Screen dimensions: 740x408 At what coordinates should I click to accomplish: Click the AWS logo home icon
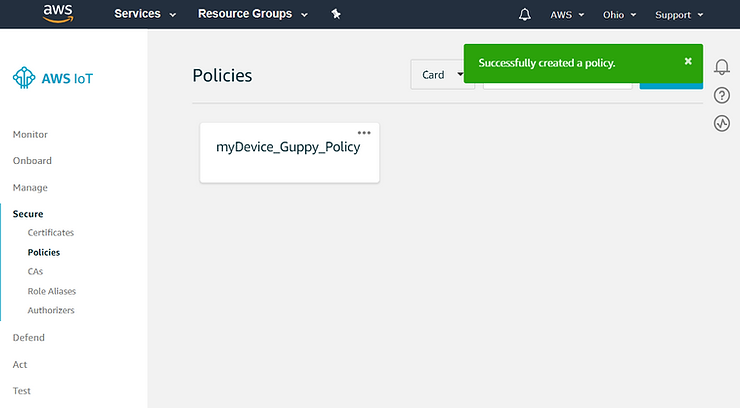[x=58, y=14]
